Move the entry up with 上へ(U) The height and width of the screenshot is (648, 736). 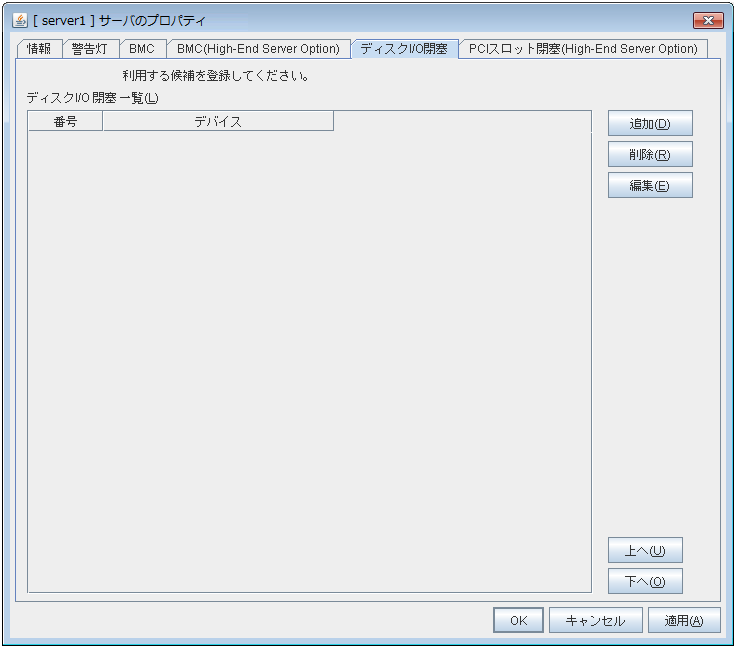645,550
